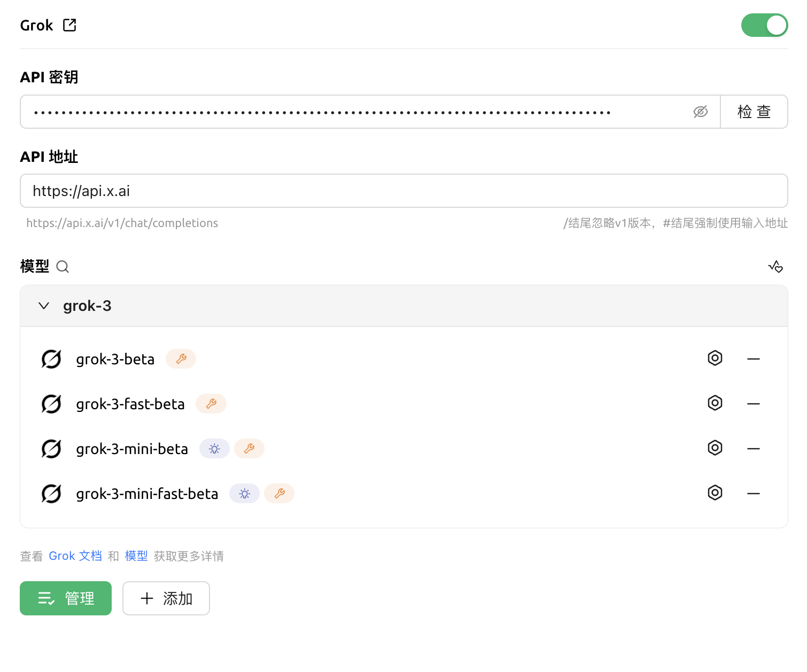Open the Grok external link icon
The width and height of the screenshot is (807, 672).
coord(69,25)
